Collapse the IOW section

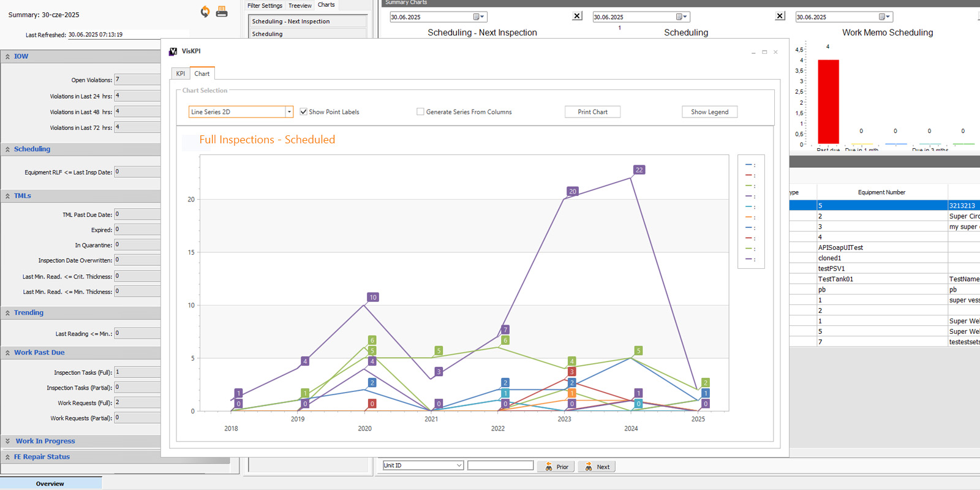point(7,56)
